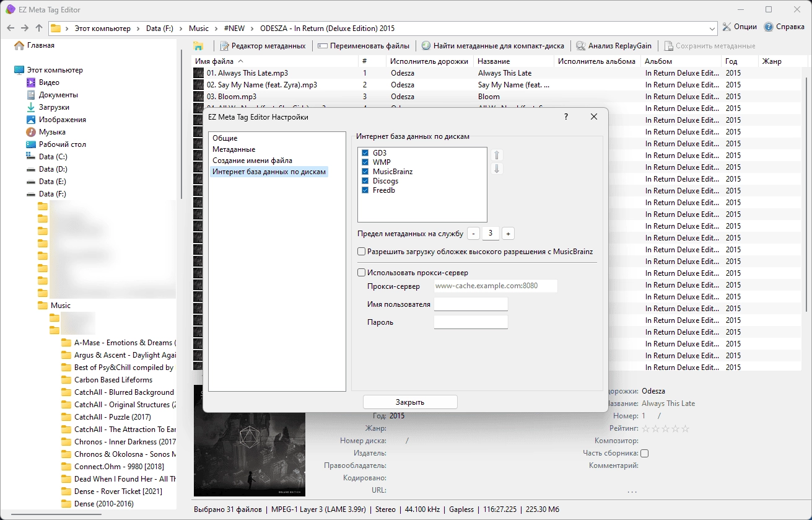Viewport: 812px width, 520px height.
Task: Select drive Data (D:) in tree
Action: [x=53, y=169]
